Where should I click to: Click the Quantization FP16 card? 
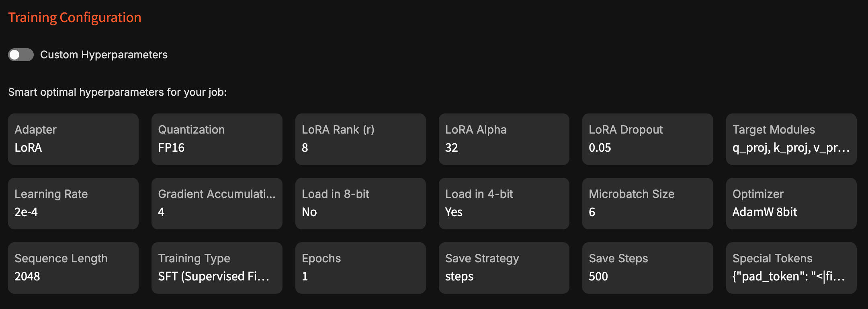[x=217, y=139]
